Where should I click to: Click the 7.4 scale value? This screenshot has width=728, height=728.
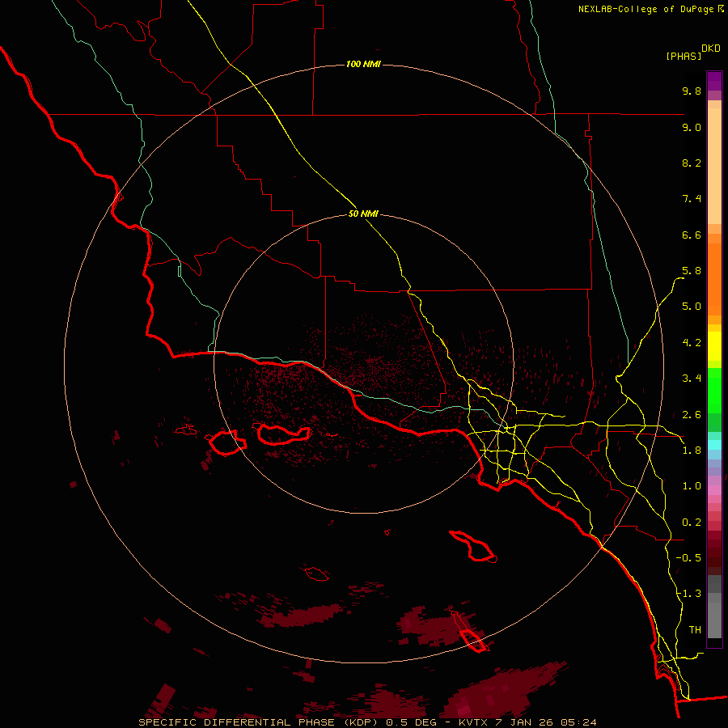click(692, 199)
